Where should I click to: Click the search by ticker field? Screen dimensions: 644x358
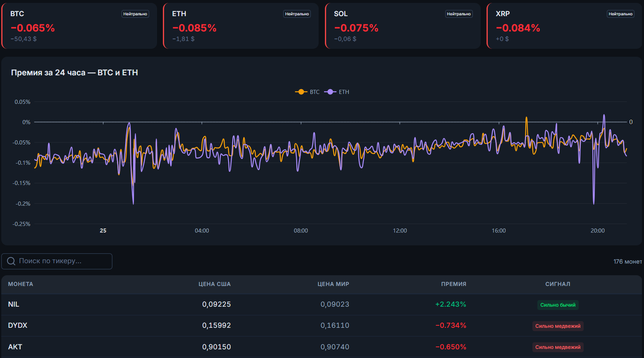57,261
